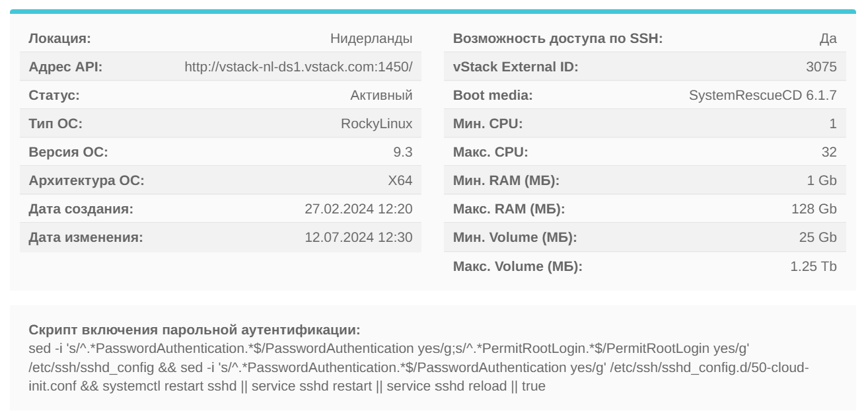Click the Адрес API label
Image resolution: width=868 pixels, height=415 pixels.
(x=66, y=67)
